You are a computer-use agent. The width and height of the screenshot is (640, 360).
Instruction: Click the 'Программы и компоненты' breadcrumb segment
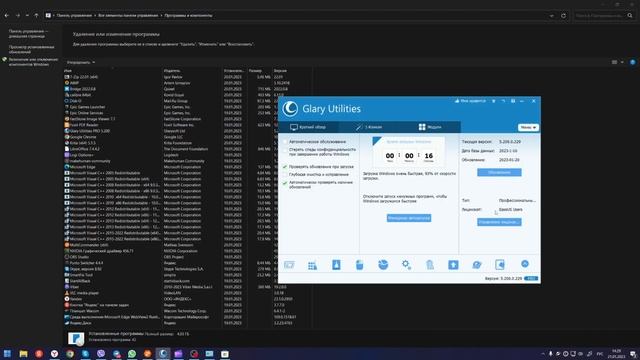[x=188, y=16]
